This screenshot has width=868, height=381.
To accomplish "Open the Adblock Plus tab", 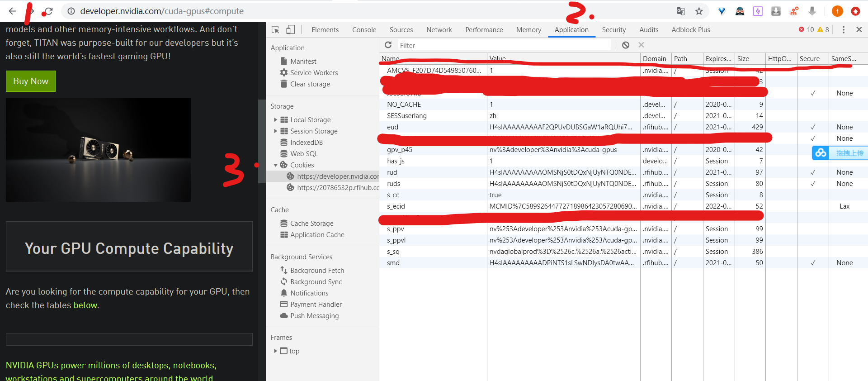I will coord(690,30).
